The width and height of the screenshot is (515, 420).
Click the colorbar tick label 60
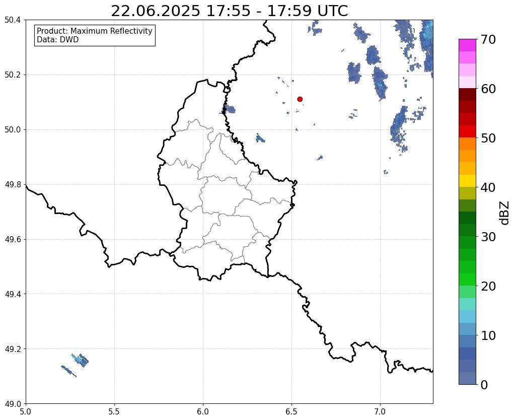point(488,89)
